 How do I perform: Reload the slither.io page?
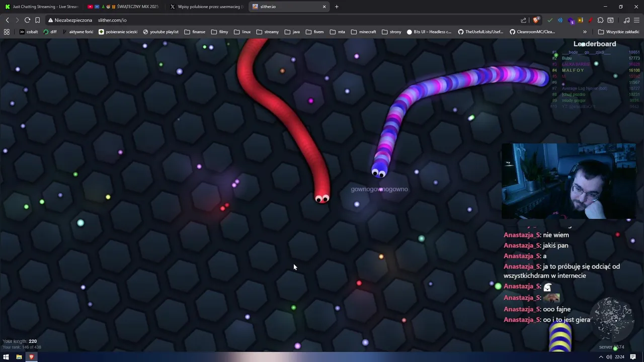tap(27, 20)
